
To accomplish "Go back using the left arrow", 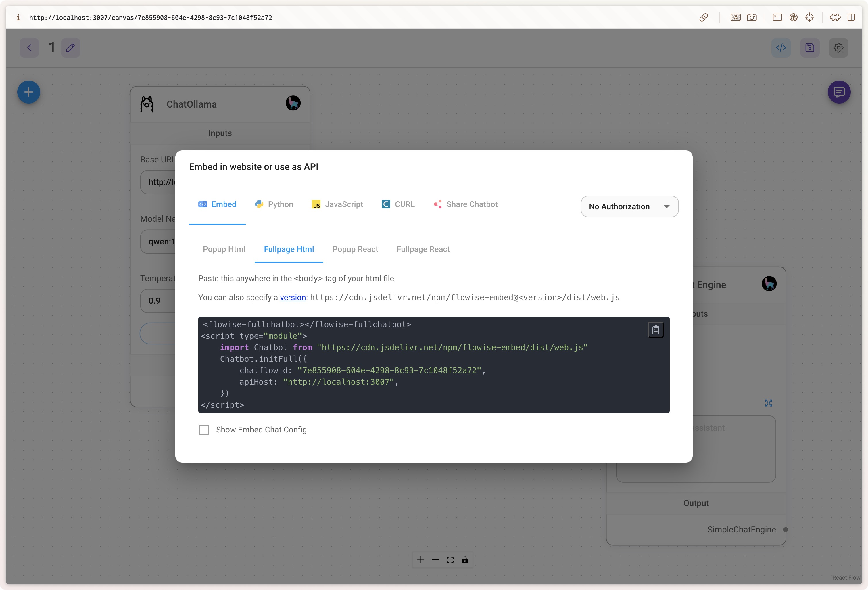I will coord(30,47).
